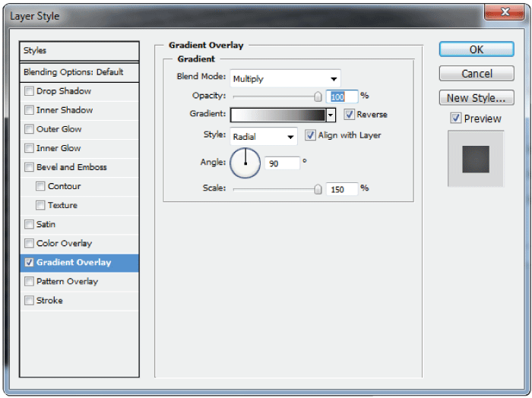
Task: Select the Contour label
Action: tap(65, 186)
